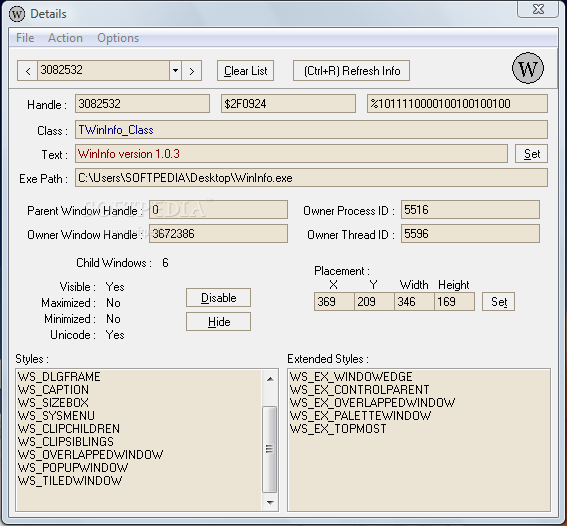Click the binary handle field starting with %1011
Viewport: 567px width, 526px height.
(x=457, y=104)
